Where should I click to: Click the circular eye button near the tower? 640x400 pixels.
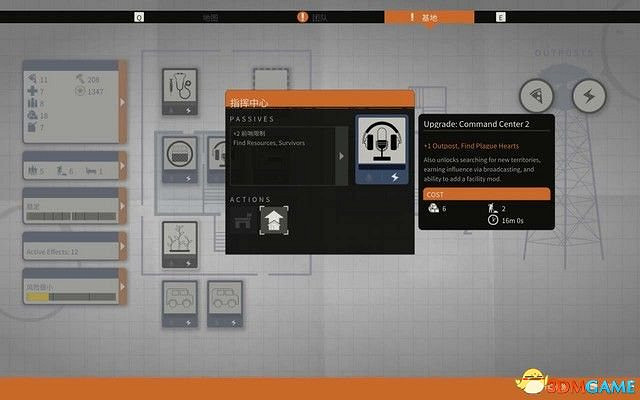537,95
